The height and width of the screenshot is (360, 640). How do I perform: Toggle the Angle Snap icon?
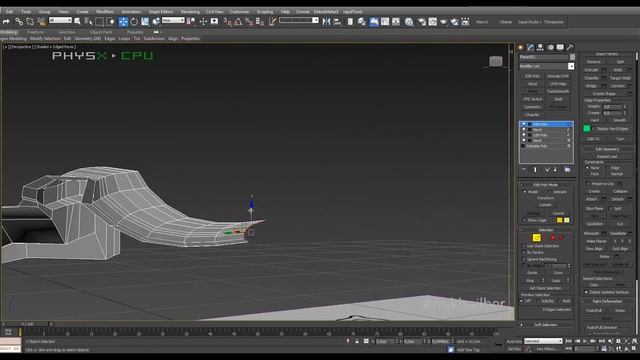(x=238, y=22)
